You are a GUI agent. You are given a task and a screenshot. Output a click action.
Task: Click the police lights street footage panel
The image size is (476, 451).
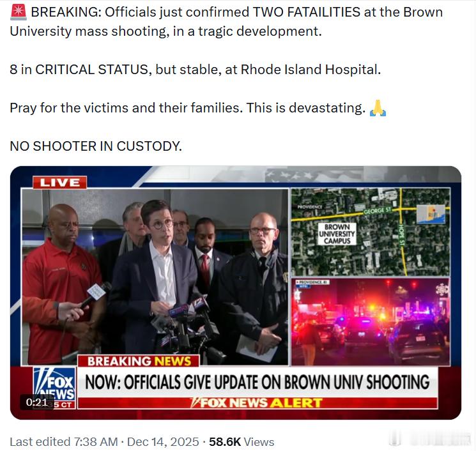tap(371, 322)
